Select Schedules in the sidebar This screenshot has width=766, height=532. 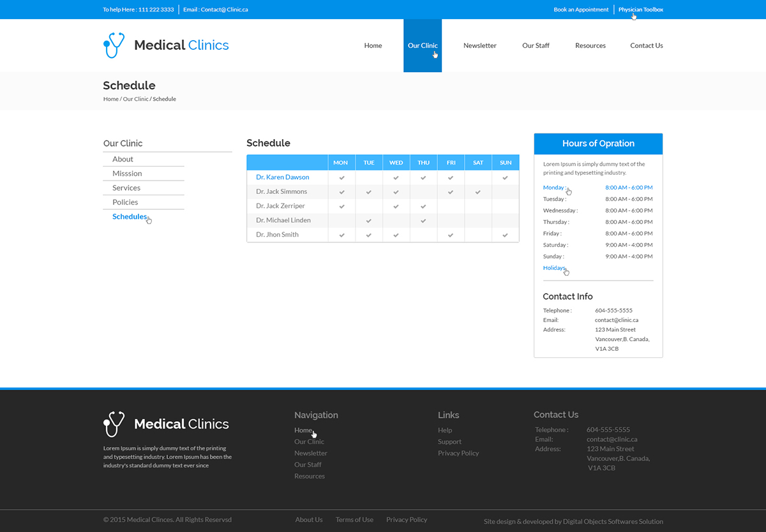pyautogui.click(x=130, y=217)
